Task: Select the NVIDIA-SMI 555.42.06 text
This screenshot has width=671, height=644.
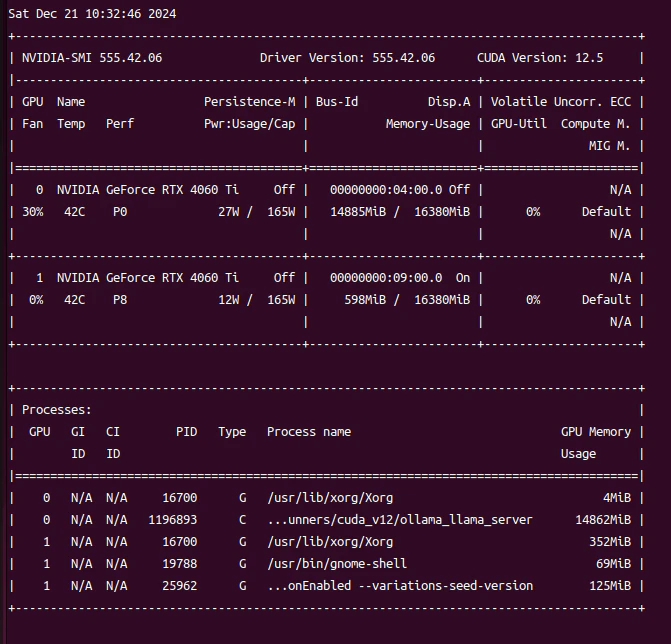Action: tap(92, 58)
